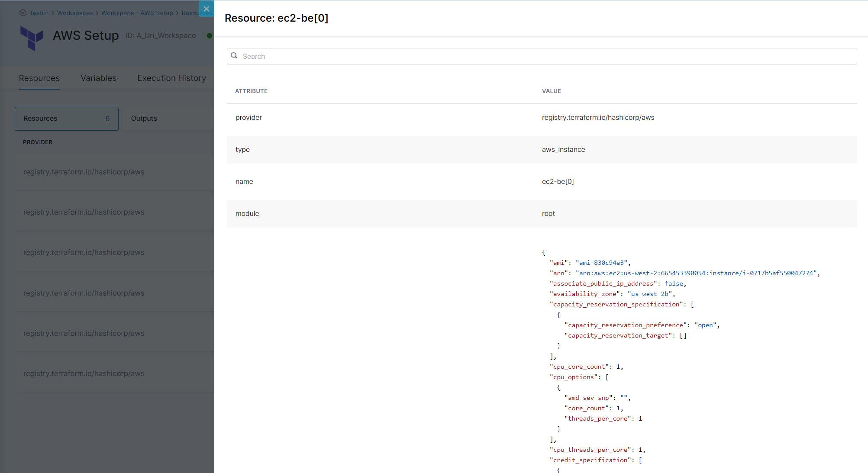Go to Testim breadcrumb link

39,13
